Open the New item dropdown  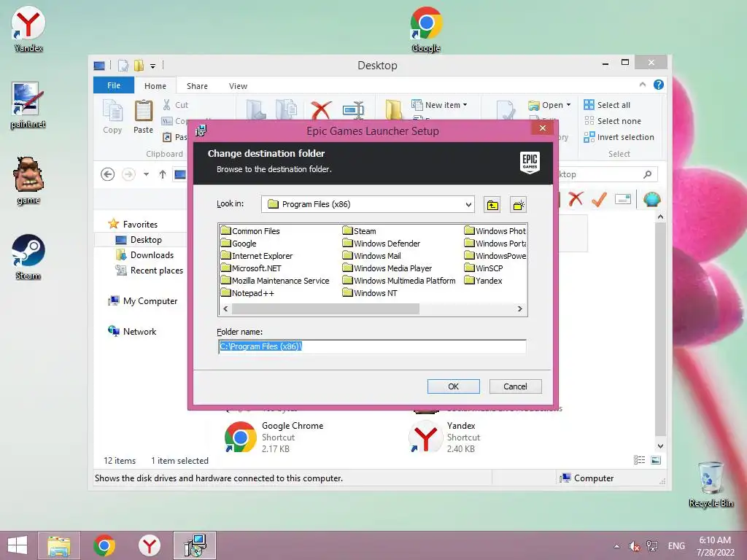[439, 105]
